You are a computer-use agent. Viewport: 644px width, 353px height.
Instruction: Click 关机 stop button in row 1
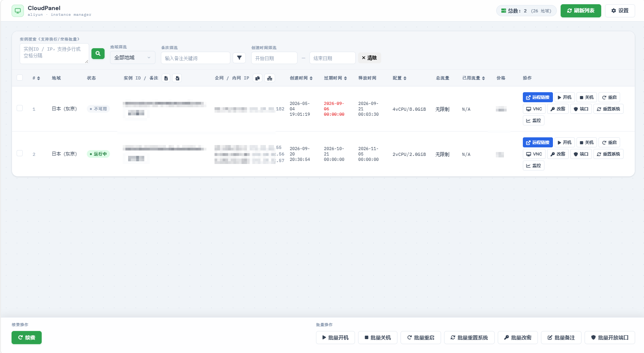pyautogui.click(x=587, y=97)
